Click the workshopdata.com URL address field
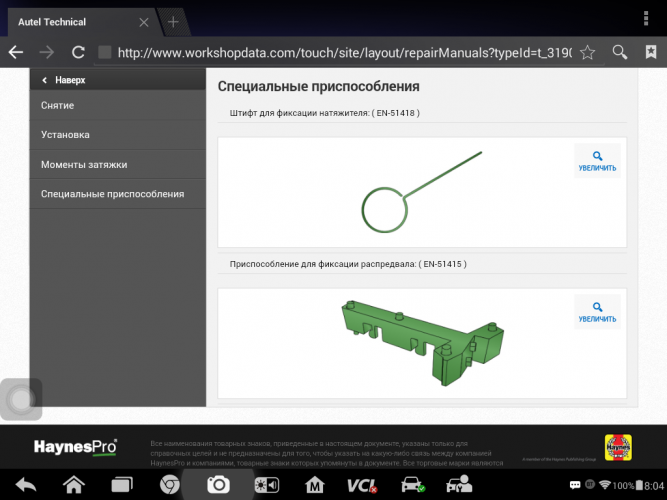667x500 pixels. point(345,53)
